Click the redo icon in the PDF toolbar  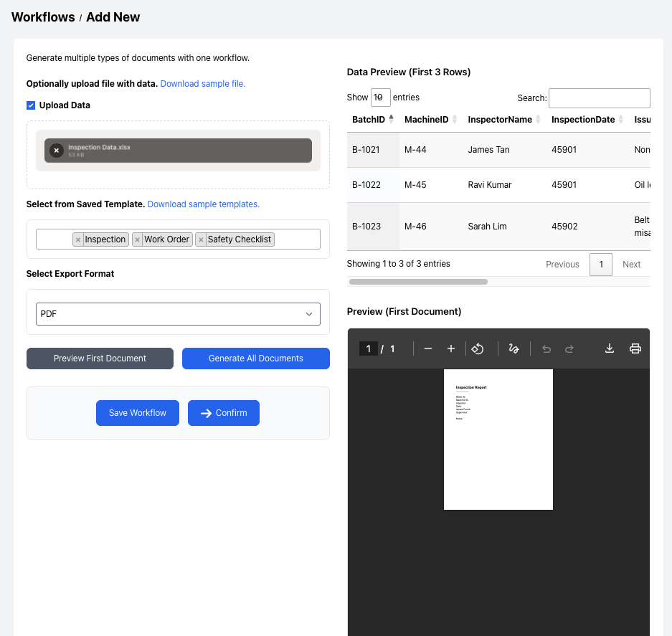click(569, 348)
